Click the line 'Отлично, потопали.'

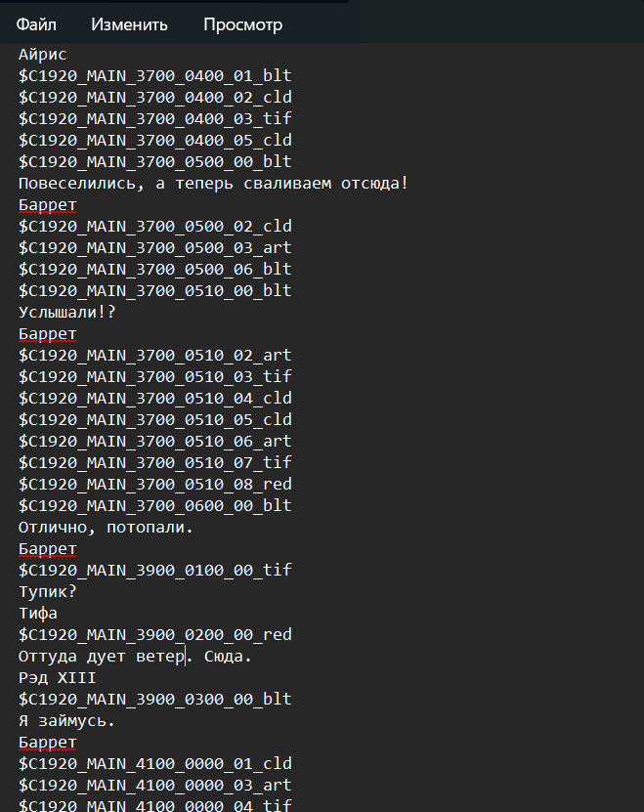coord(106,528)
